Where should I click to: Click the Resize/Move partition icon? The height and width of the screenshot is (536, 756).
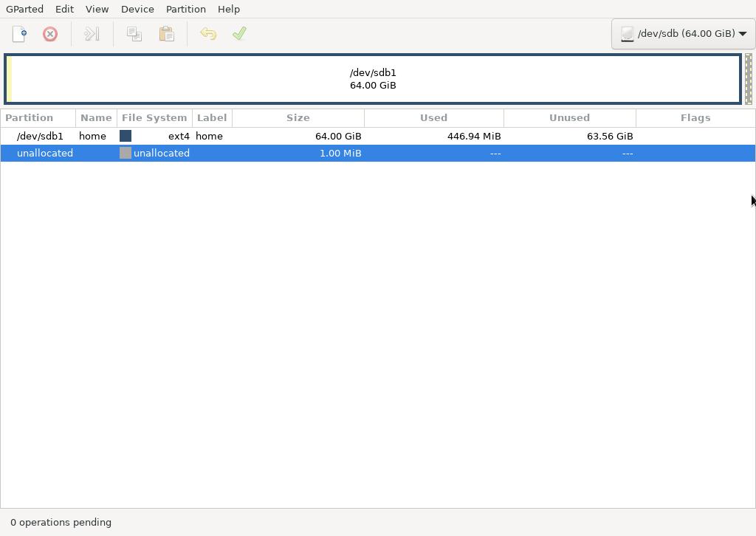(92, 34)
